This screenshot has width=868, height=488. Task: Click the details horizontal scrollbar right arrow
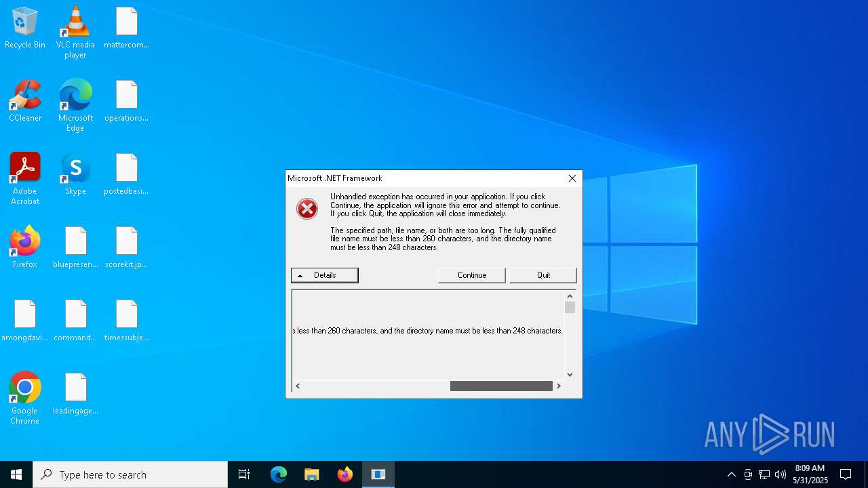[559, 386]
